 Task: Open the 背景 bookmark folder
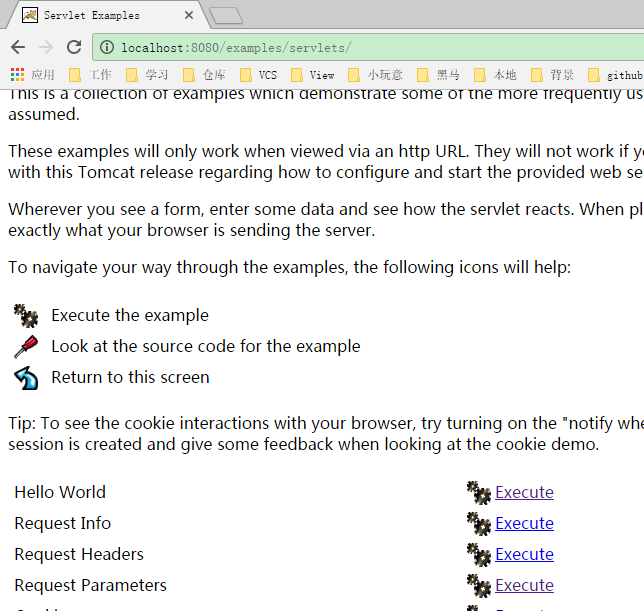click(x=552, y=75)
